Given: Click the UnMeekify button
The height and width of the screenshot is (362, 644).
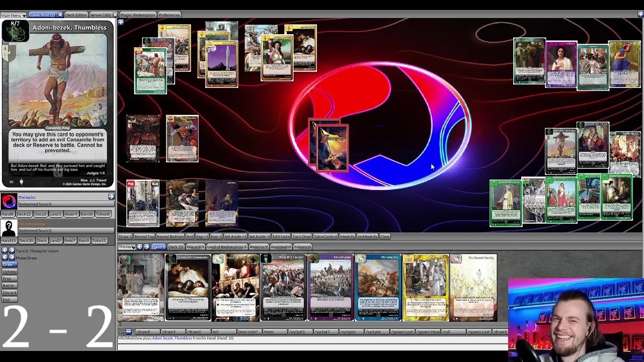Looking at the screenshot, I should 367,236.
